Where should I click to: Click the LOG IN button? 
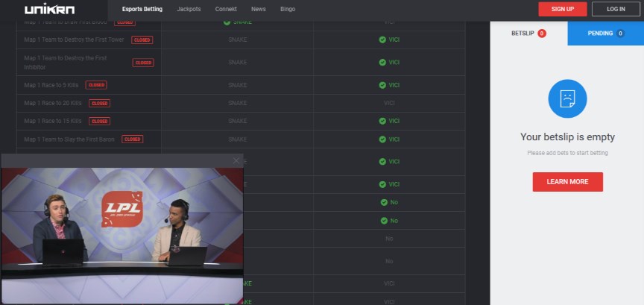[x=616, y=9]
